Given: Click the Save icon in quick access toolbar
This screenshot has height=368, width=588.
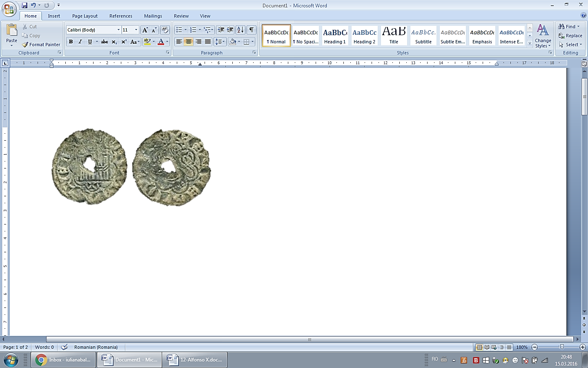Looking at the screenshot, I should pyautogui.click(x=24, y=5).
